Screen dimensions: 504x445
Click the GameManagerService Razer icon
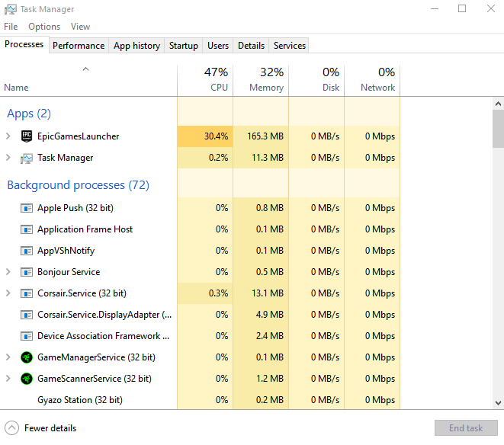[x=27, y=357]
